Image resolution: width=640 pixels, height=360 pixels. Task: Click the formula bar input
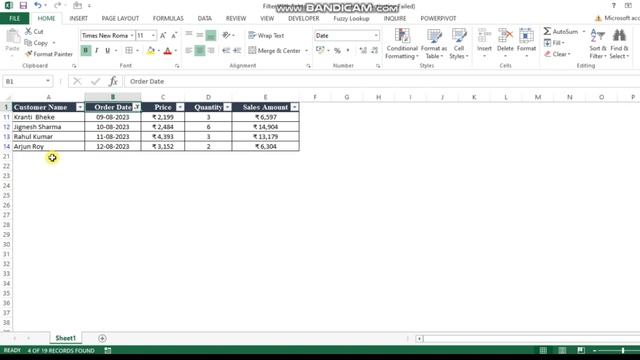click(382, 81)
